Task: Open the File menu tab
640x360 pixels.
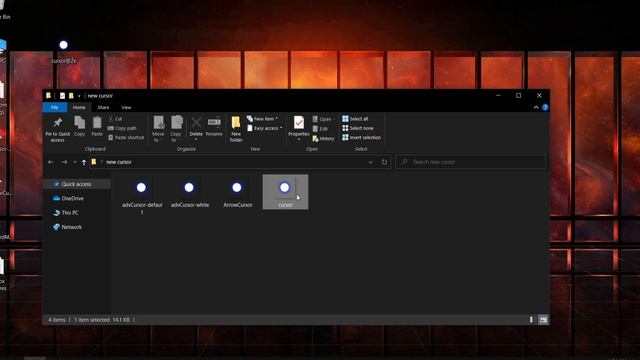Action: click(x=55, y=107)
